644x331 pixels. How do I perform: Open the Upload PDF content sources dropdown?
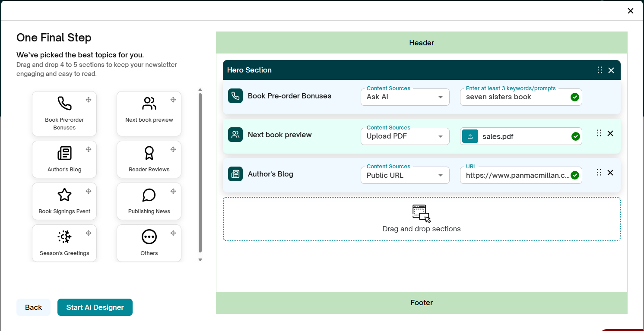tap(405, 136)
